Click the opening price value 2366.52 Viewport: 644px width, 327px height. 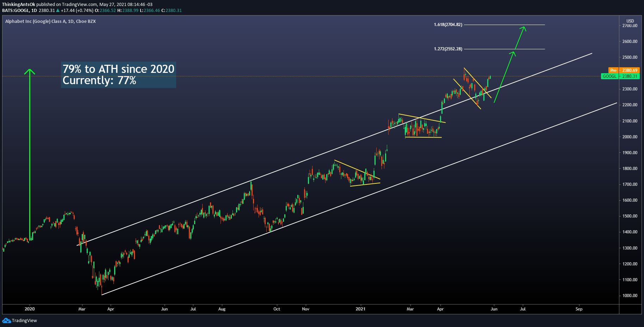click(108, 11)
